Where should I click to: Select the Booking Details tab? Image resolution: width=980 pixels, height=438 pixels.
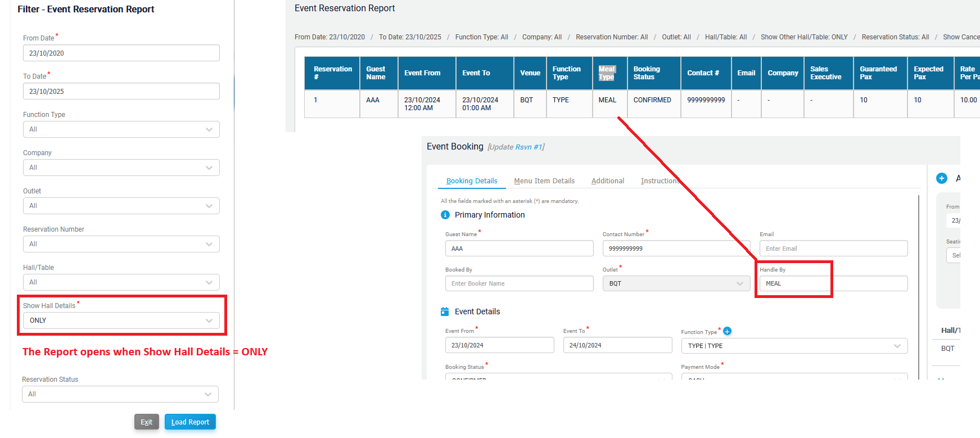(x=471, y=181)
